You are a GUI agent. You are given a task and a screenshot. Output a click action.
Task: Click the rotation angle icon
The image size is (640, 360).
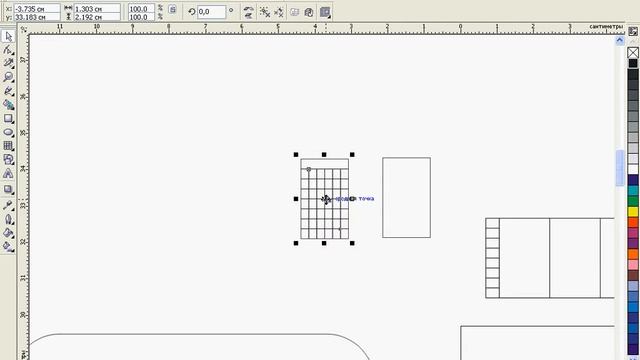click(x=191, y=12)
